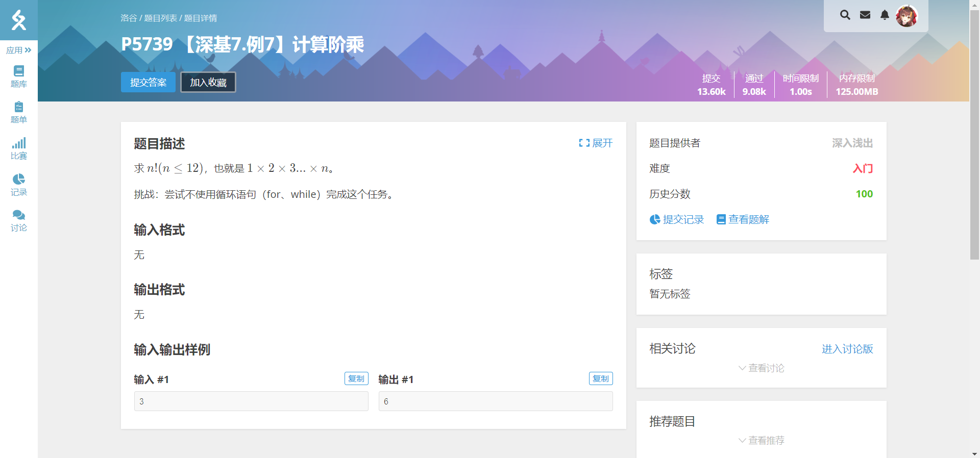Open the 查看题解 solutions link

click(743, 219)
